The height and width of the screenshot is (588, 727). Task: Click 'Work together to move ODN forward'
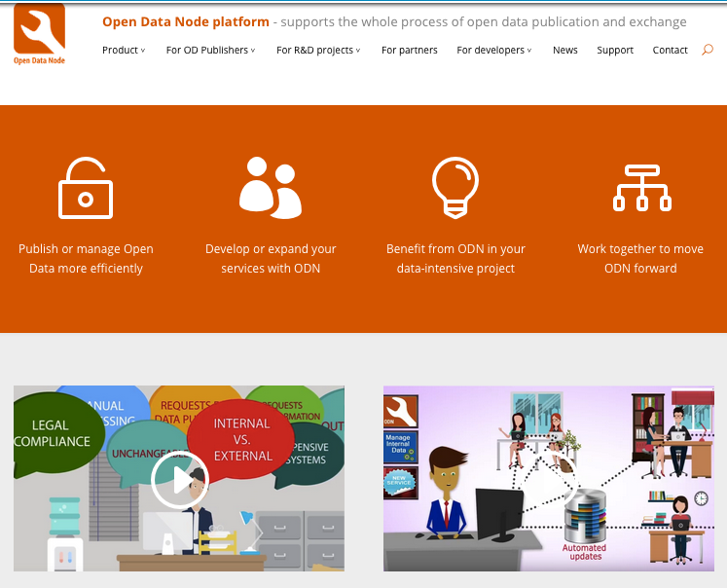(640, 258)
